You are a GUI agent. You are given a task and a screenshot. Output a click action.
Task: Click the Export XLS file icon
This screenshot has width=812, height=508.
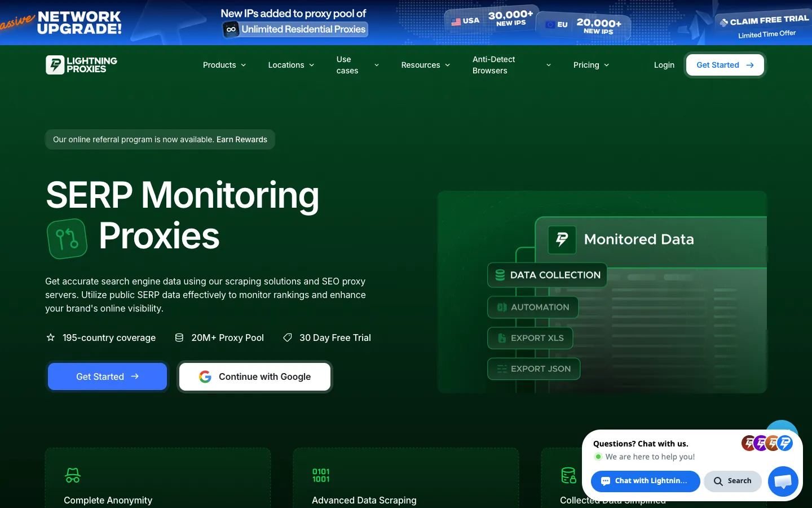coord(502,338)
